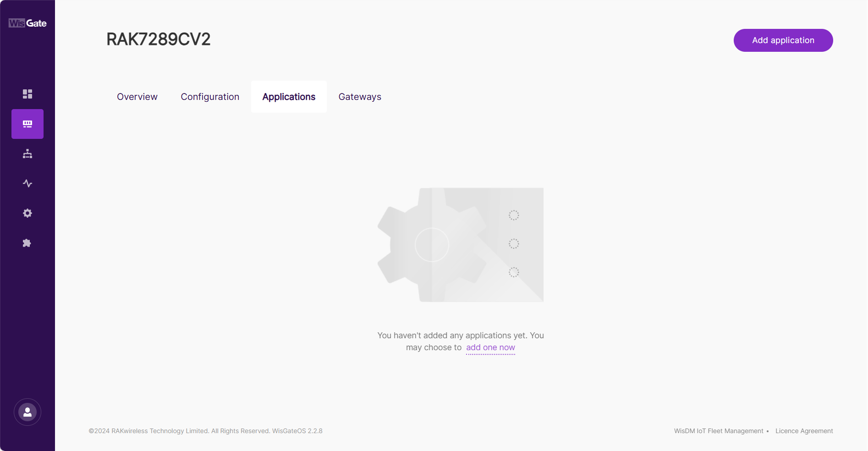
Task: Open the diagnostics pulse icon in sidebar
Action: (27, 183)
